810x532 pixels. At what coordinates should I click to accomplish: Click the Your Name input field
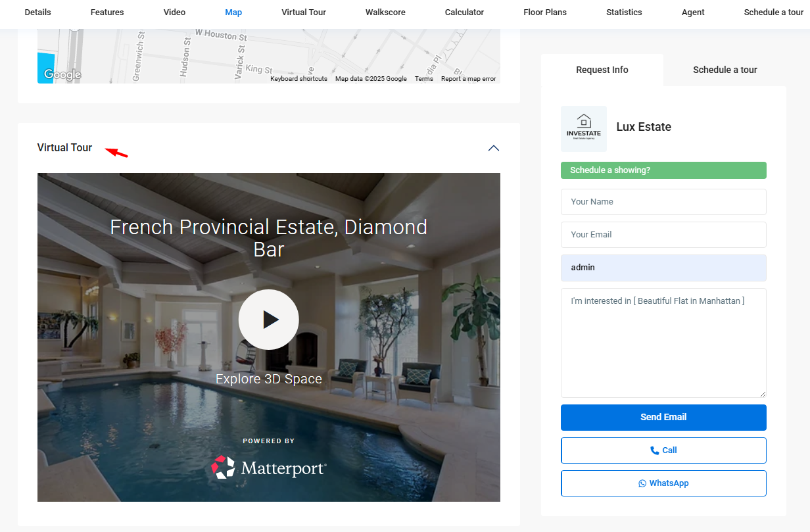(x=663, y=202)
